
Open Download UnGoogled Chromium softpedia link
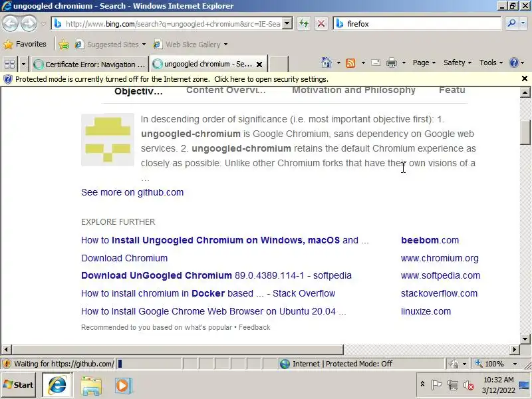tap(216, 275)
